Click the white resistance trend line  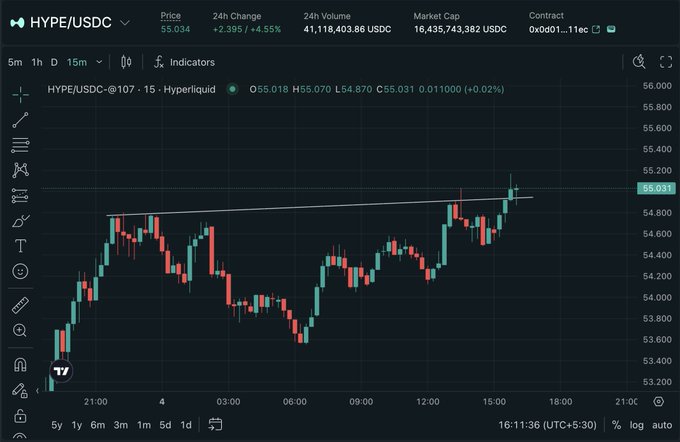(x=320, y=206)
